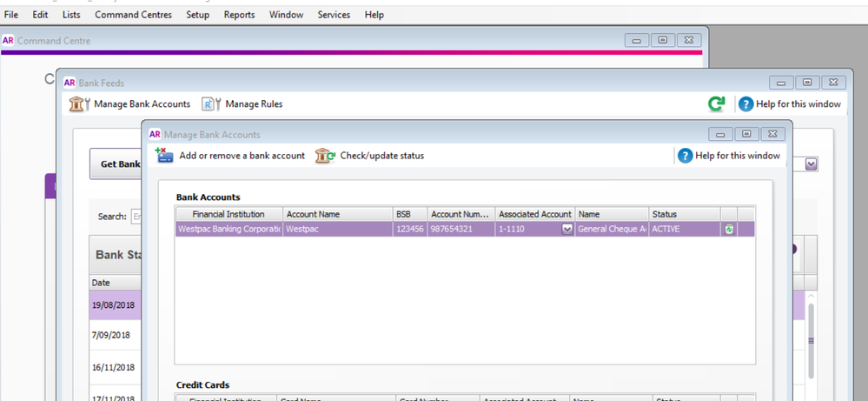Click the green status icon in Westpac row

[x=730, y=230]
